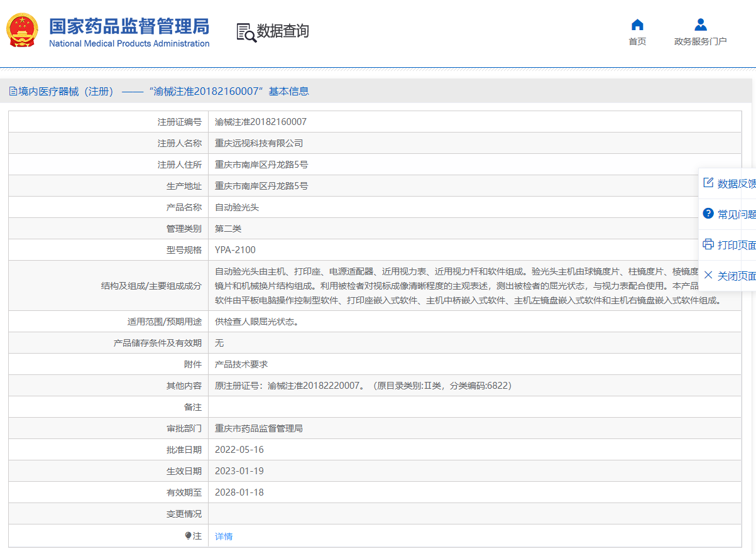Viewport: 756px width, 554px height.
Task: Click the 首页 home icon
Action: coord(637,25)
